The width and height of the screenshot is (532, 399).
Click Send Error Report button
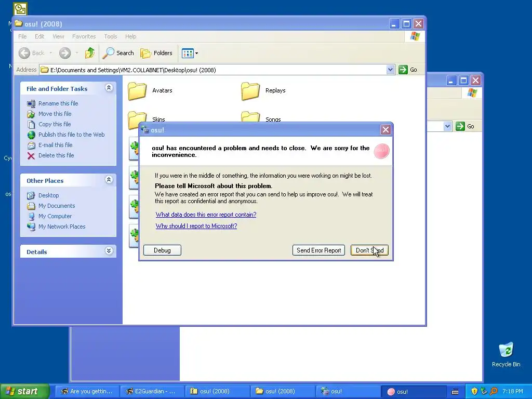tap(318, 250)
